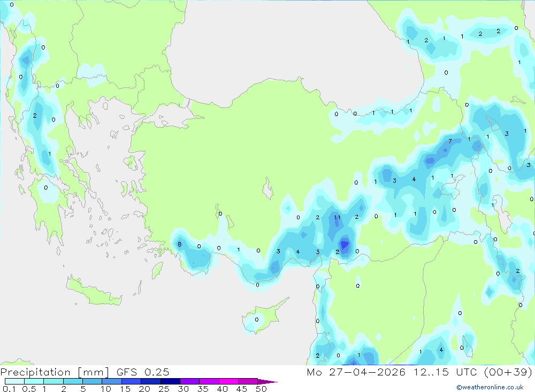This screenshot has height=392, width=535.
Task: Click the 10 to 15 mm legend swatch
Action: 112,381
